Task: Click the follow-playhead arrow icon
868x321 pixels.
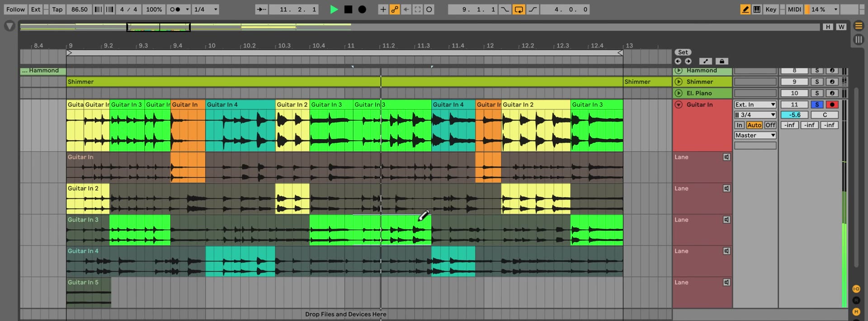Action: tap(261, 9)
